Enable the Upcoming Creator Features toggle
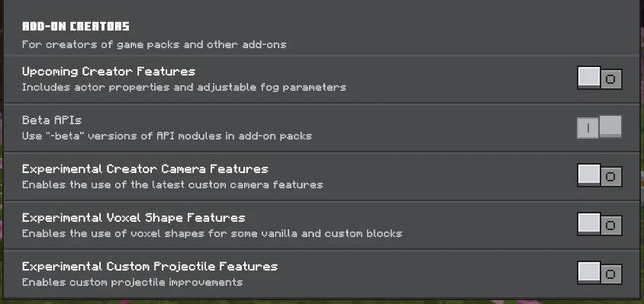644x304 pixels. [600, 78]
